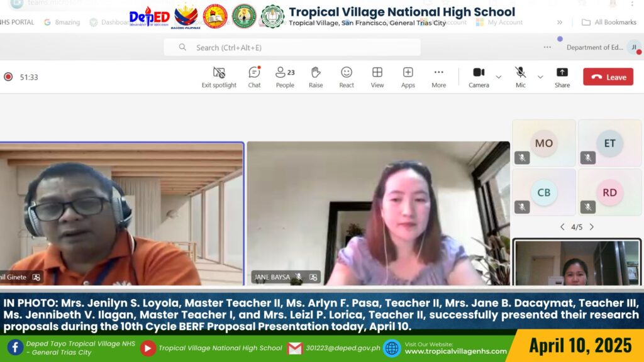Click the muted mic icon on CB tile
The width and height of the screenshot is (644, 362).
pos(522,207)
